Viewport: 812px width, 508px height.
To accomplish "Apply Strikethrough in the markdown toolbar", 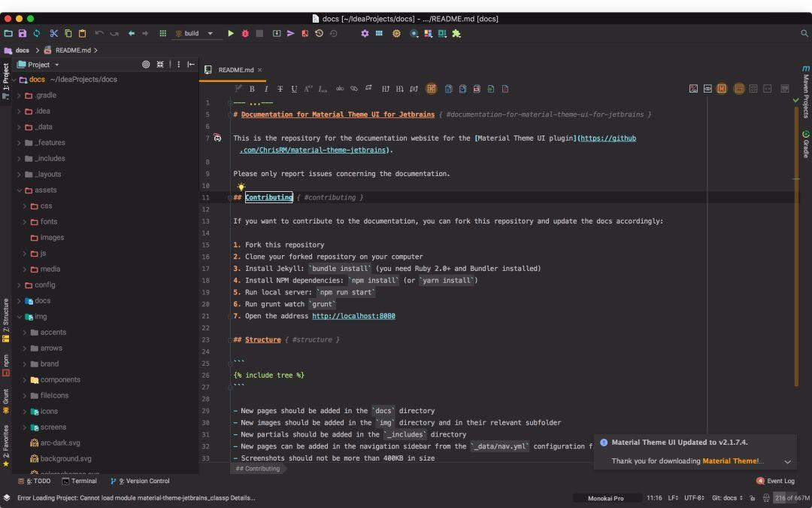I will pyautogui.click(x=280, y=89).
